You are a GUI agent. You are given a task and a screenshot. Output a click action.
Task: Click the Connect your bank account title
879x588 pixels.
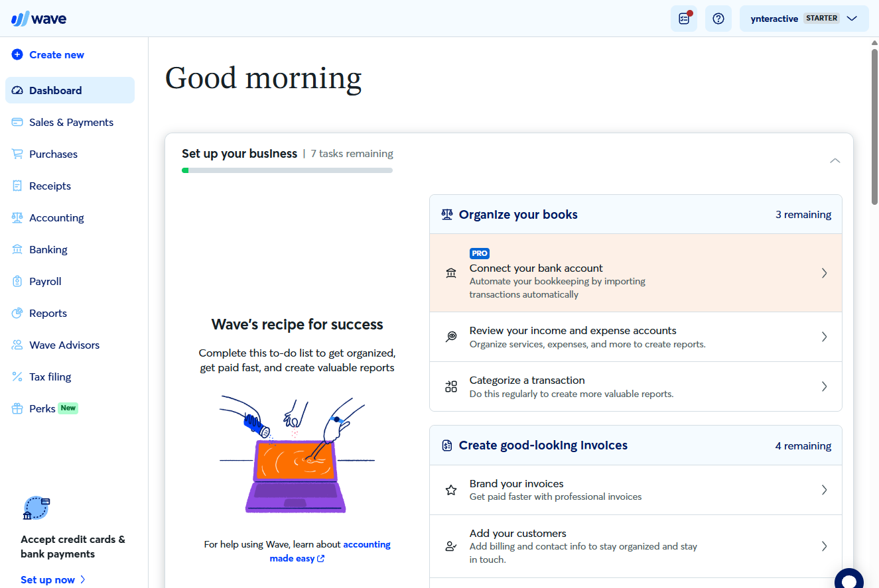(x=536, y=268)
